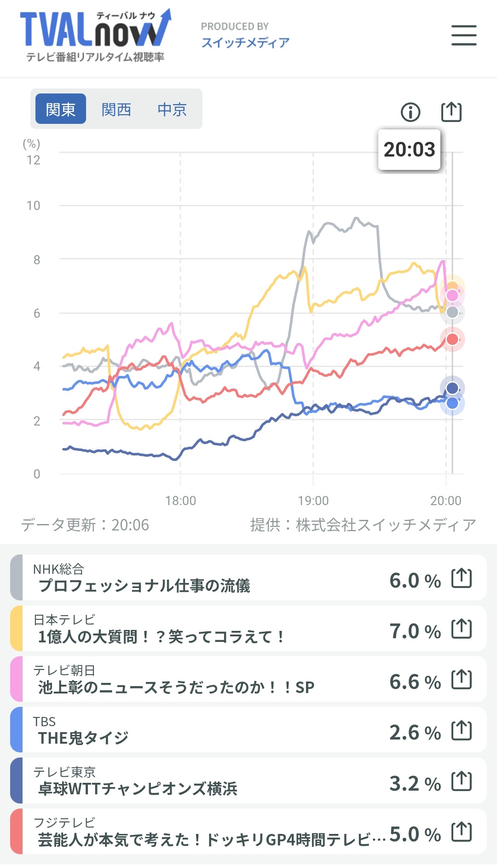
Task: Click the 20:03 time tooltip marker
Action: point(409,150)
